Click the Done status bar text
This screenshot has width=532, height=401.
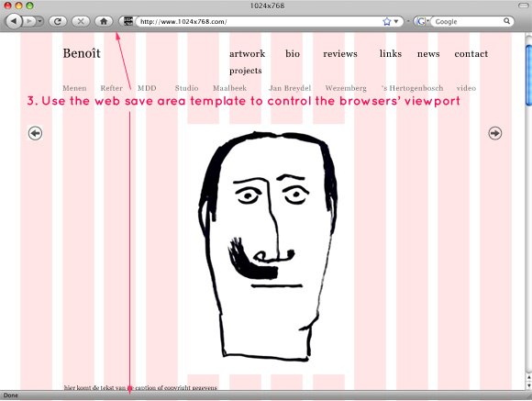(x=11, y=395)
